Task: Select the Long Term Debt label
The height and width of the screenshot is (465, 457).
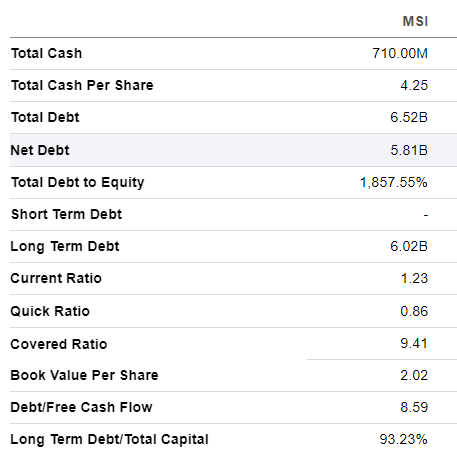Action: coord(65,247)
